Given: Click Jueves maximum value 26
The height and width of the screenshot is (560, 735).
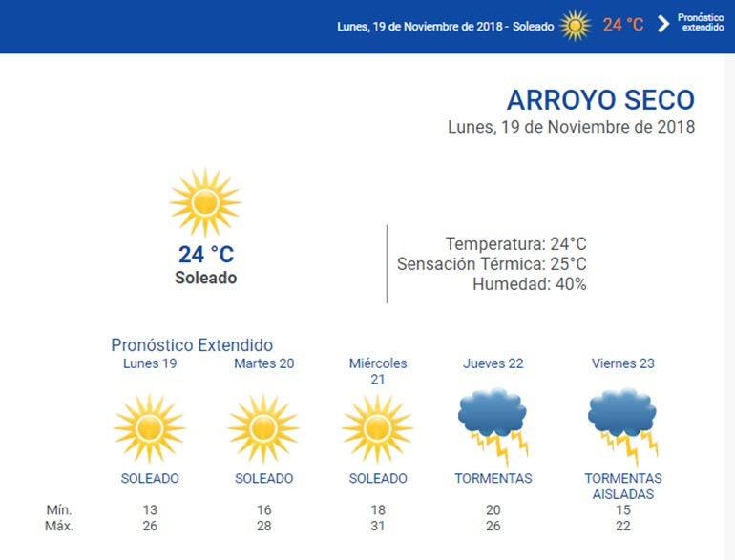Looking at the screenshot, I should coord(493,526).
